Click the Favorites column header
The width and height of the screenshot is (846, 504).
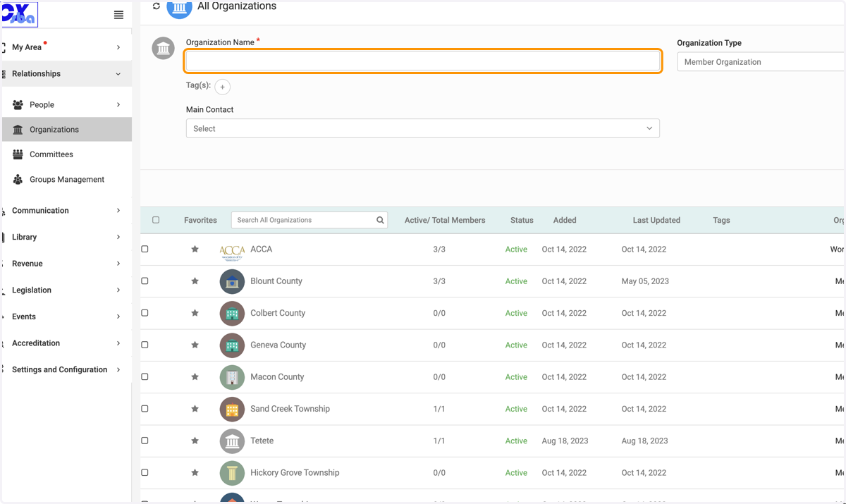(200, 221)
